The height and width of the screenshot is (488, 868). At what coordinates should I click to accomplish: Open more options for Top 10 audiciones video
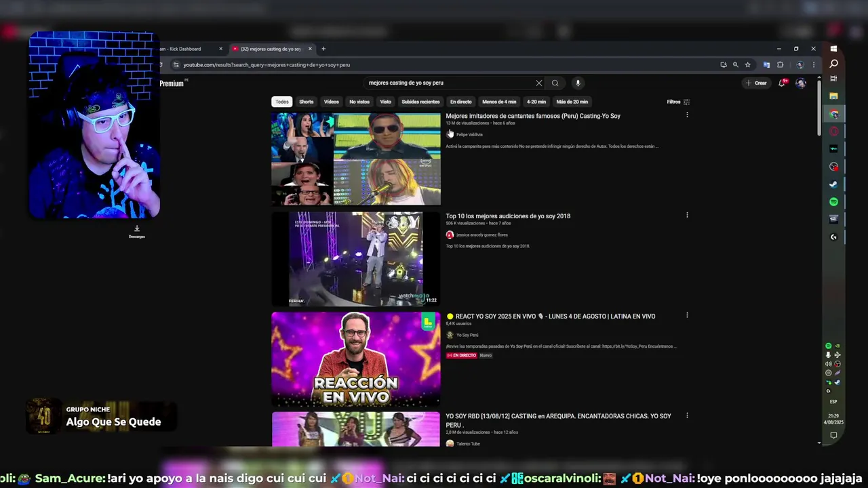687,216
